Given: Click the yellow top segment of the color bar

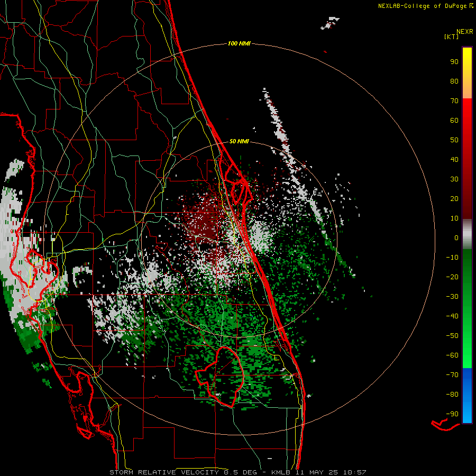Looking at the screenshot, I should pyautogui.click(x=467, y=73).
